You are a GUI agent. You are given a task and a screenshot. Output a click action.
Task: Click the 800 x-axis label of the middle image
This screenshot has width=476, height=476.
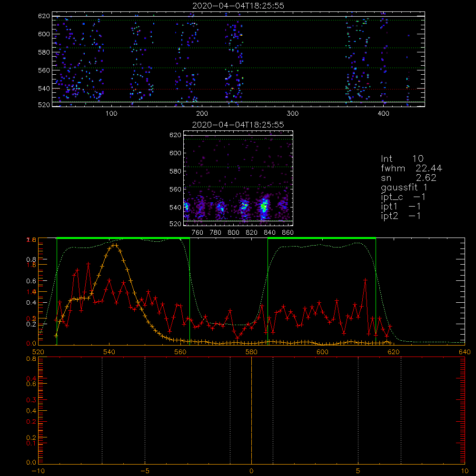233,233
